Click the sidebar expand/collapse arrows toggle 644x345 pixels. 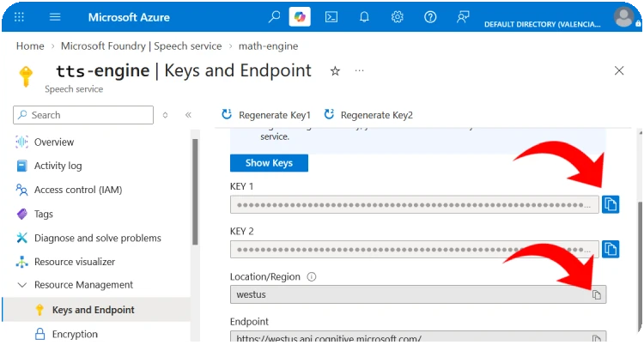pyautogui.click(x=165, y=115)
